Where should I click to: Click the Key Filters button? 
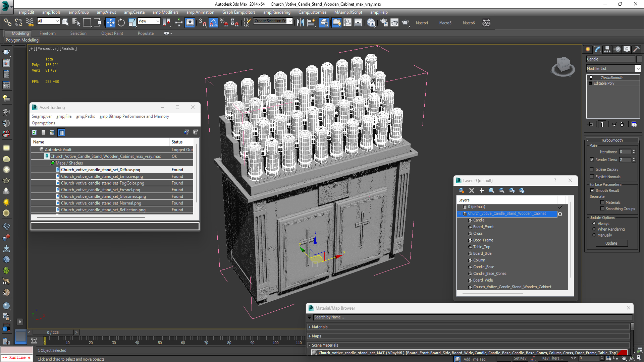[x=552, y=358]
